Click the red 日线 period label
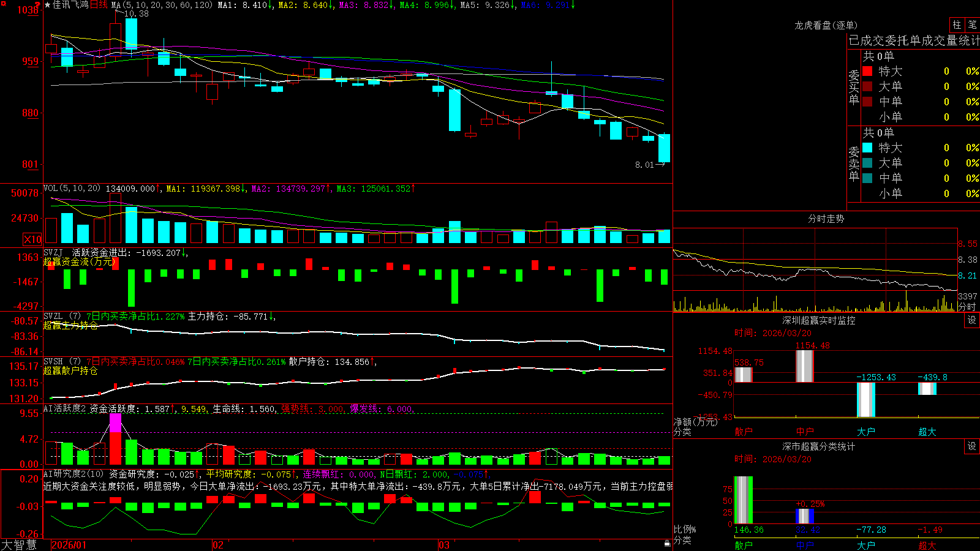980x551 pixels. tap(99, 5)
